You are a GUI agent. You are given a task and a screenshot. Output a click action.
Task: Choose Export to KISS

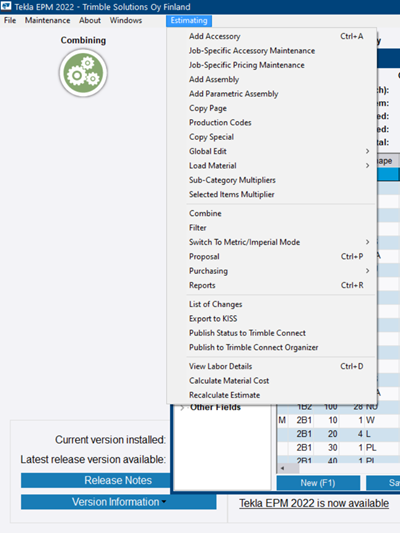[272, 319]
